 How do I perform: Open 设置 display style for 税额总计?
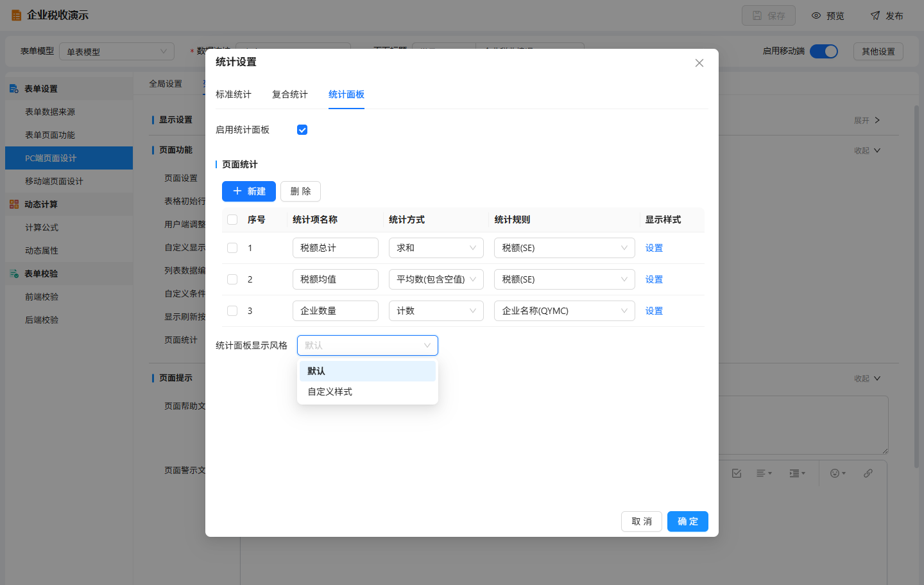coord(654,248)
